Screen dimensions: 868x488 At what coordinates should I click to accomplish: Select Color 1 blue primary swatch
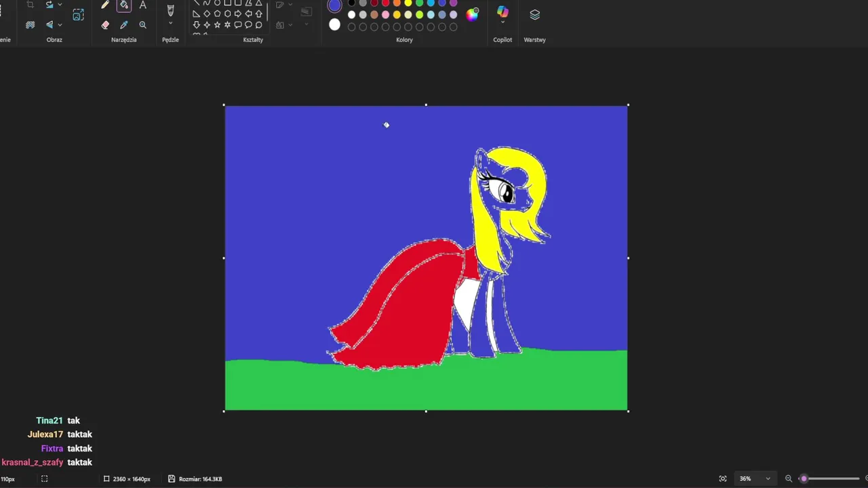coord(334,5)
